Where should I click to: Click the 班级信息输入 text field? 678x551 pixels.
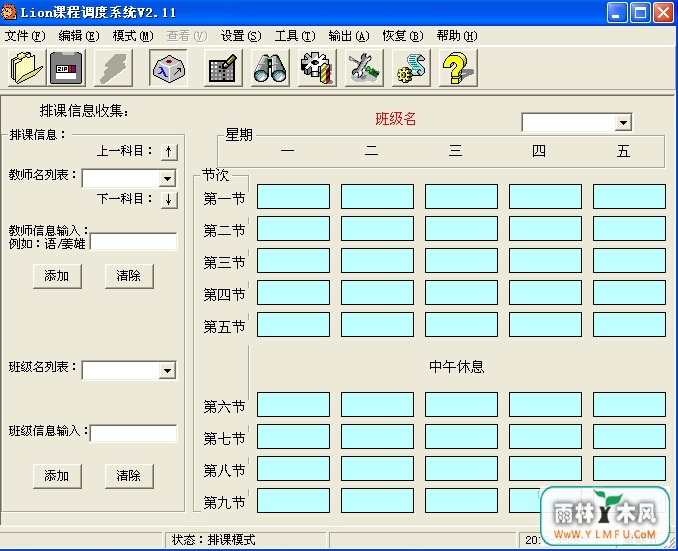(x=134, y=433)
